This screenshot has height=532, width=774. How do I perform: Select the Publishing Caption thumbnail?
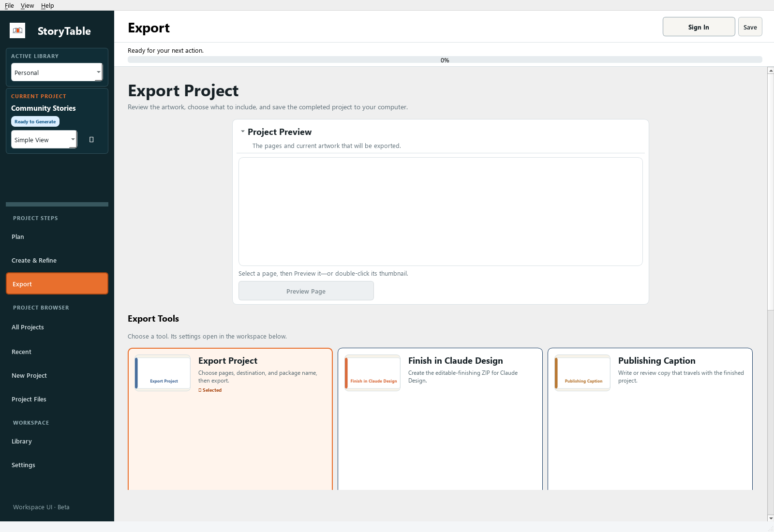coord(582,373)
